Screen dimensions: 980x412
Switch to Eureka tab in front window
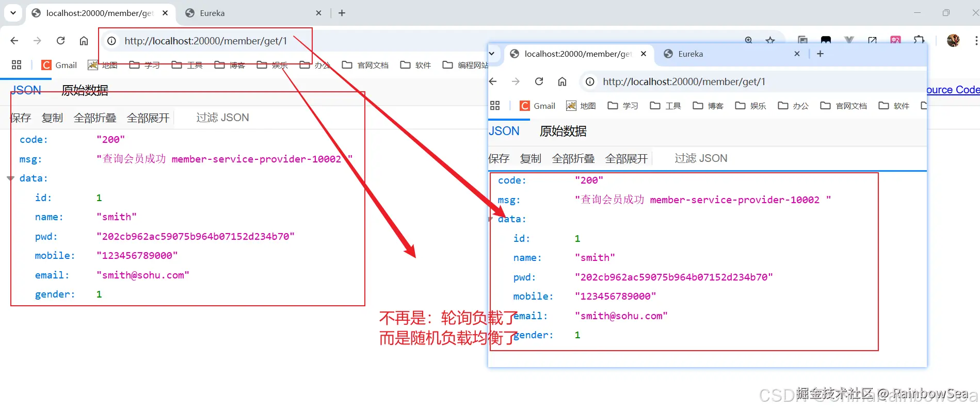point(690,54)
